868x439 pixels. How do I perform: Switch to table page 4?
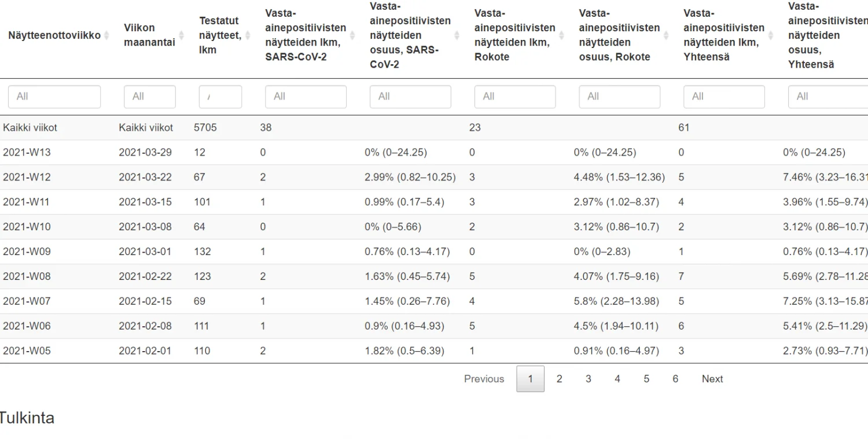[617, 379]
